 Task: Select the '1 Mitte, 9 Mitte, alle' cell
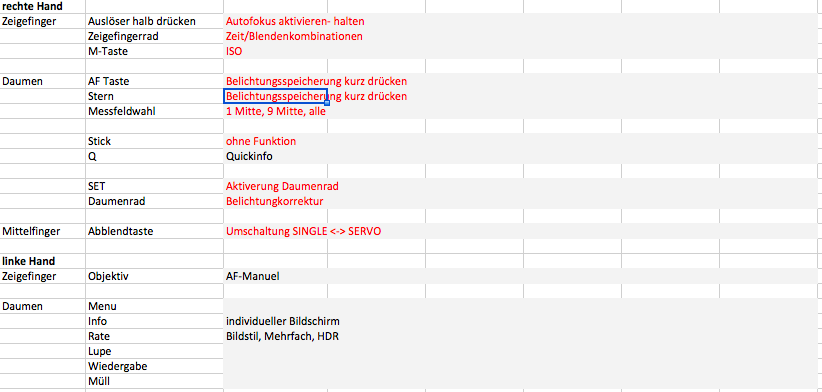[276, 112]
